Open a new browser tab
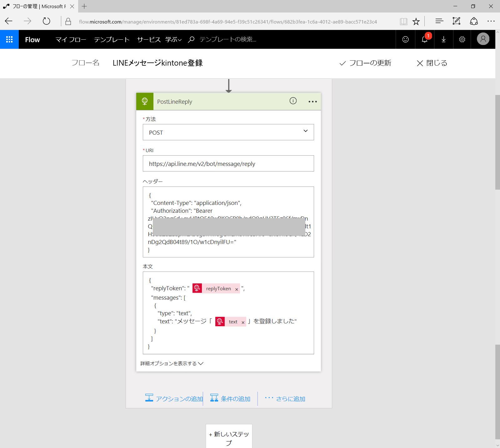 [84, 6]
